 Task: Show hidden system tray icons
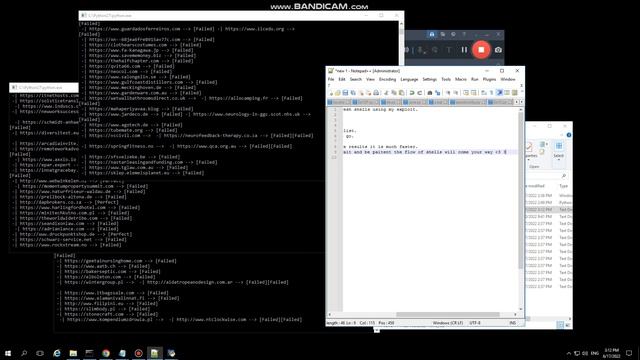click(569, 353)
